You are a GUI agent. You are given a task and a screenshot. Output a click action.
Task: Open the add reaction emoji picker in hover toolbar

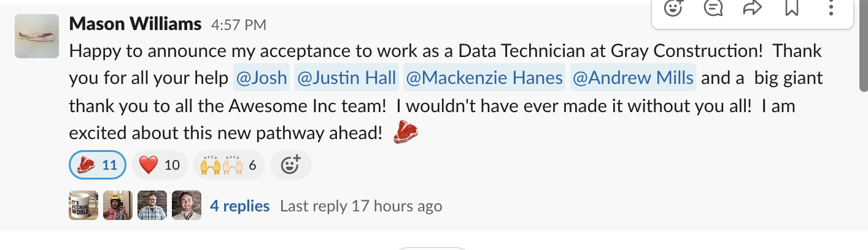(x=673, y=8)
